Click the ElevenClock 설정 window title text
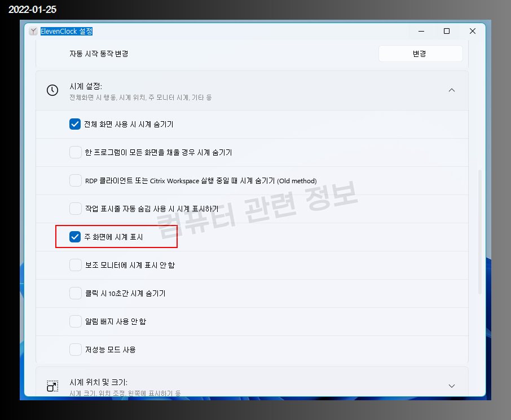Screen dimensions: 511x420 pos(67,31)
